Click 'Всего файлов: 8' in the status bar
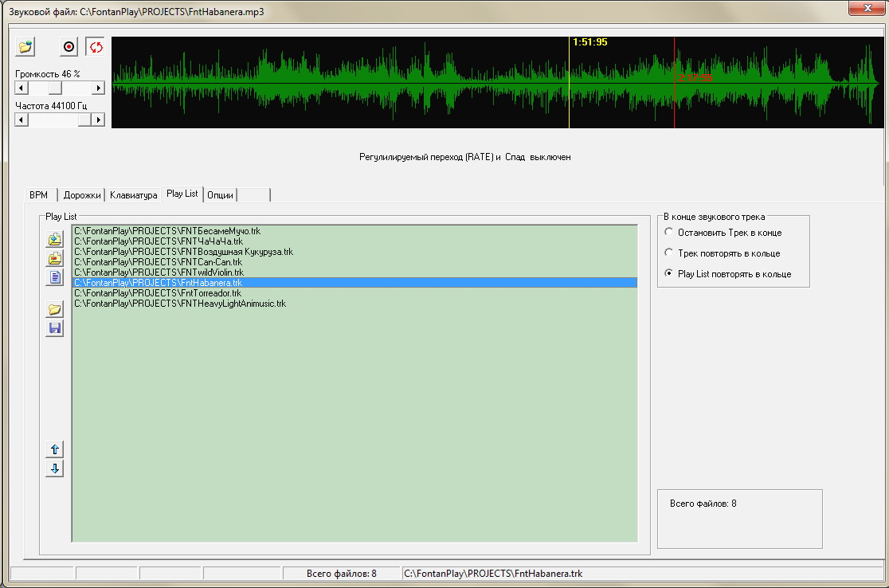 coord(342,573)
